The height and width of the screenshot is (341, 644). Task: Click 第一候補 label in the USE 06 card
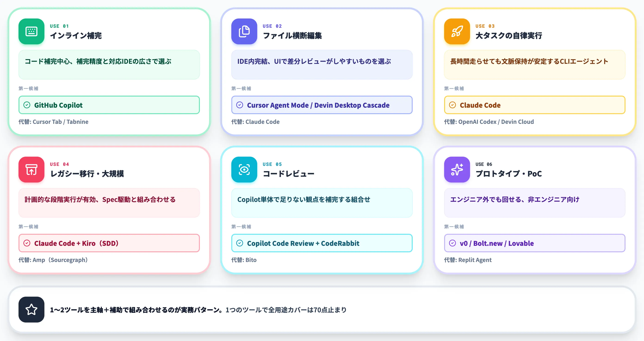(x=454, y=226)
